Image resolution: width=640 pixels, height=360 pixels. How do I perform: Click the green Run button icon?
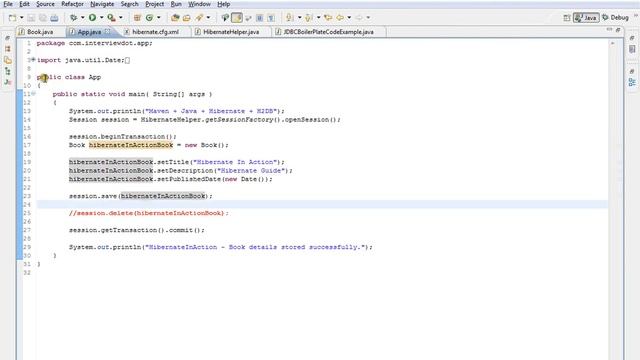(93, 18)
